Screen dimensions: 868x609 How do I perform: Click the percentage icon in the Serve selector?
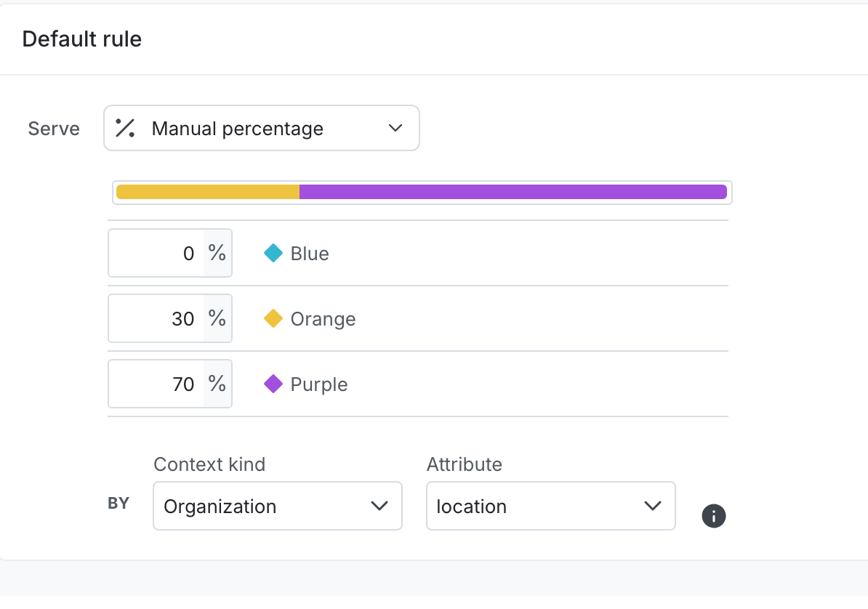click(x=124, y=128)
